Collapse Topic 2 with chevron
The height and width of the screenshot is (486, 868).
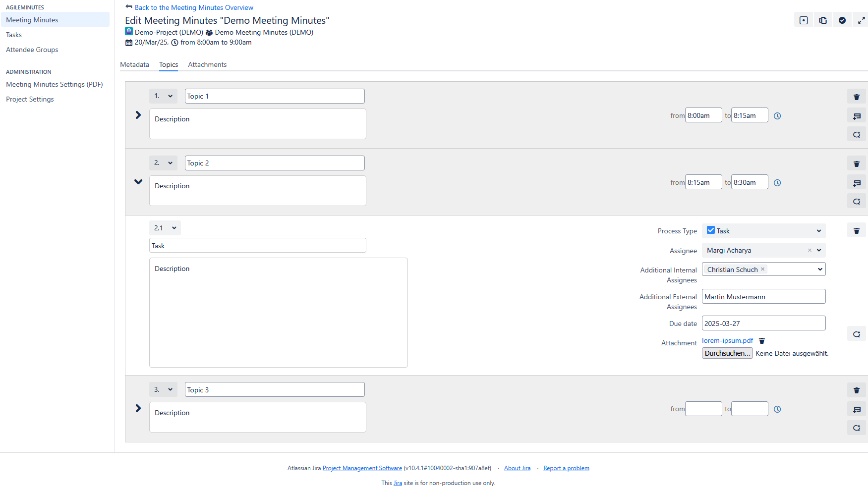coord(138,182)
